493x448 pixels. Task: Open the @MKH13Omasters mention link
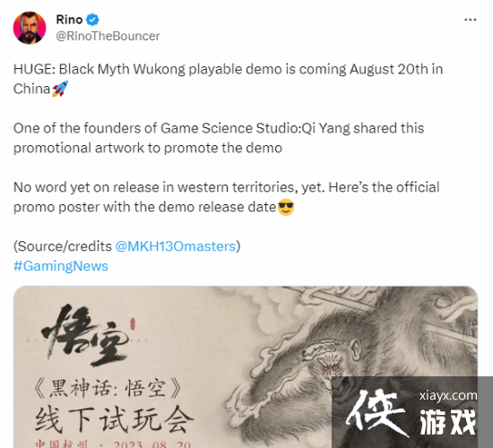(176, 246)
